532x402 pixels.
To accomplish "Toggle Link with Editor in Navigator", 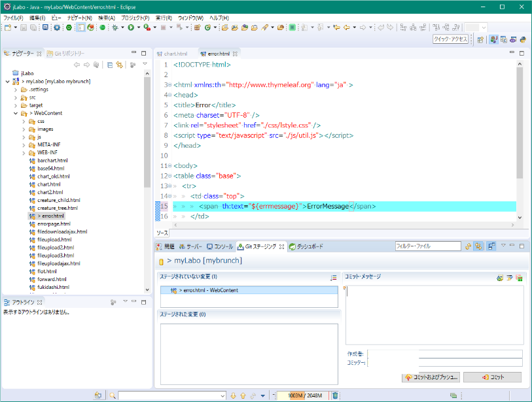I will coord(120,65).
